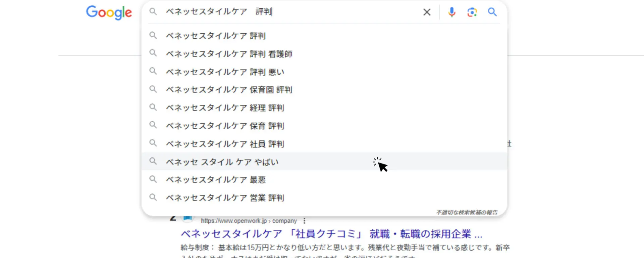Click the blue search magnifier button
The width and height of the screenshot is (644, 258).
pyautogui.click(x=492, y=12)
